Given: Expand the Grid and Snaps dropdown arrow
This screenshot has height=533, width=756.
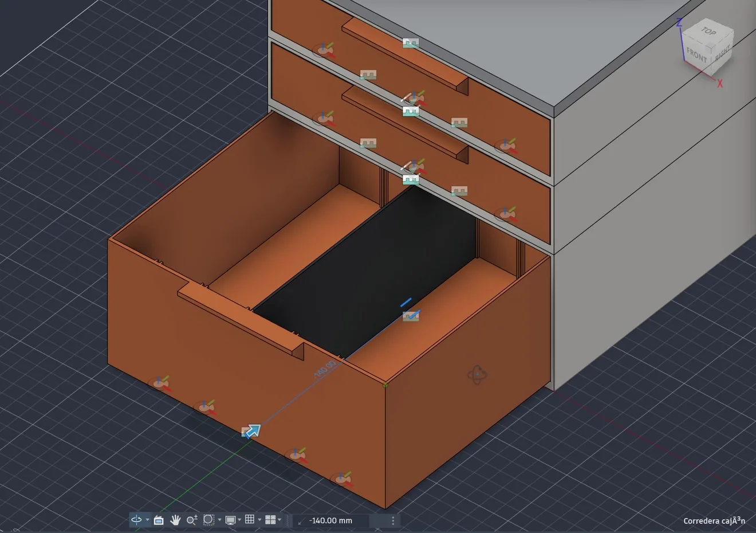Looking at the screenshot, I should pyautogui.click(x=259, y=520).
